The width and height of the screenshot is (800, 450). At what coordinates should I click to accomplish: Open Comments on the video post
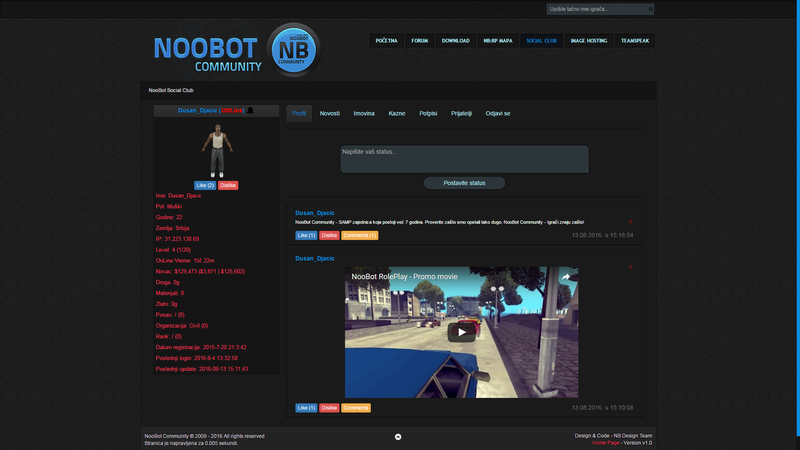[356, 408]
